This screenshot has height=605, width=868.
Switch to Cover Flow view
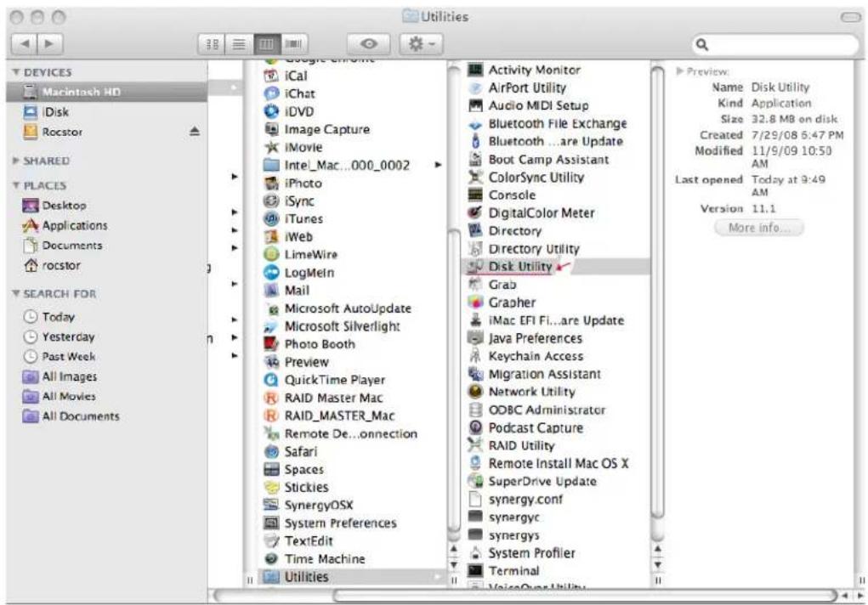coord(294,43)
